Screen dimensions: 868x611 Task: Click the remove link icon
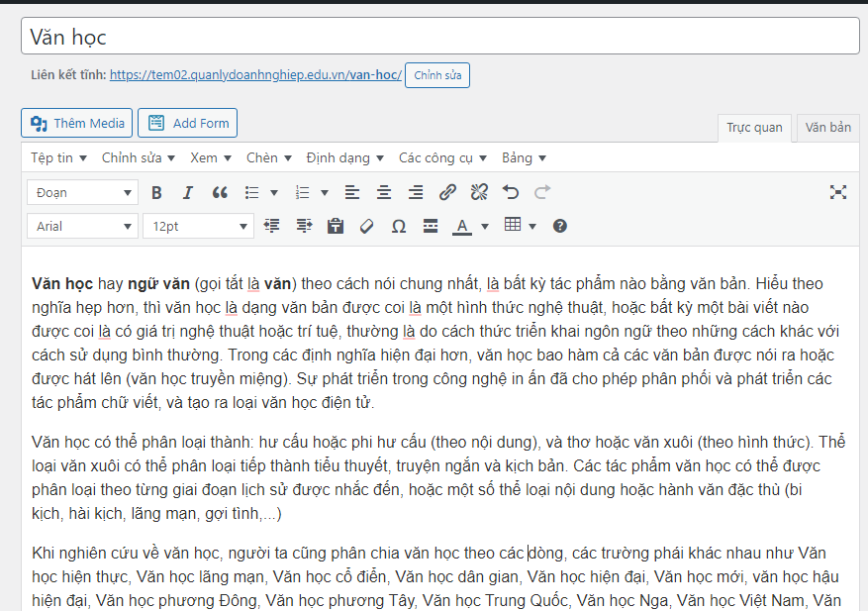[479, 192]
